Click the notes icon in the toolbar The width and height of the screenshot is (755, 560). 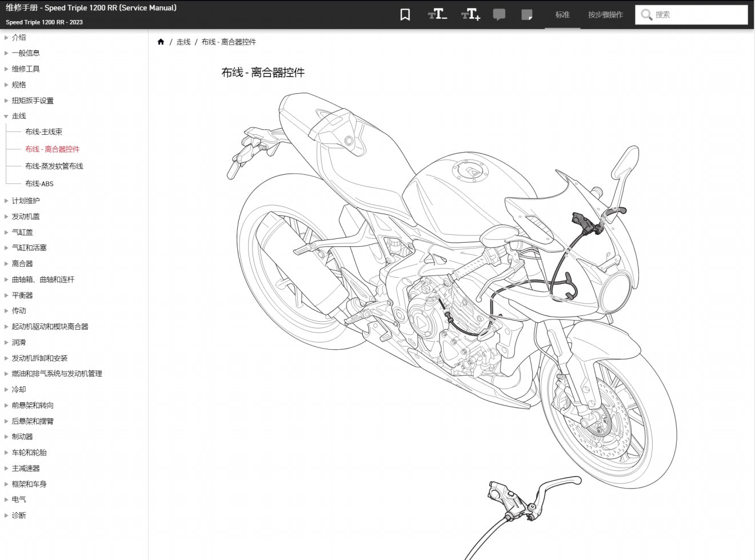526,14
